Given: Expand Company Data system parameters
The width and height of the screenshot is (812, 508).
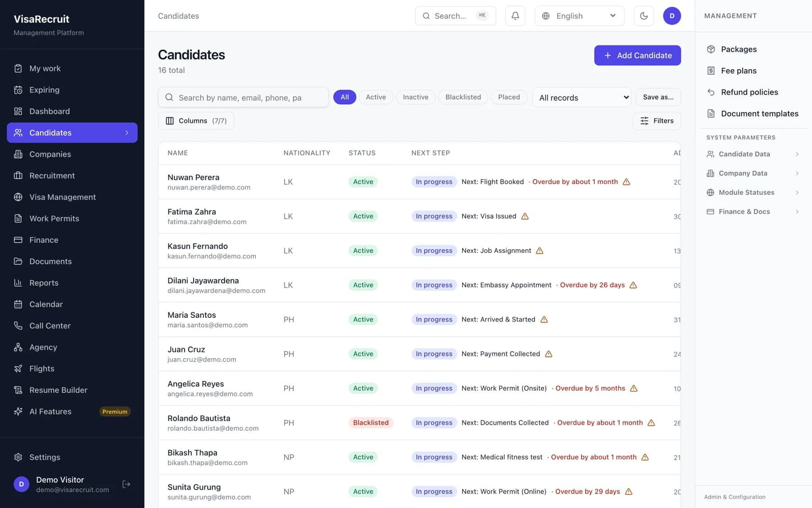Looking at the screenshot, I should 753,173.
